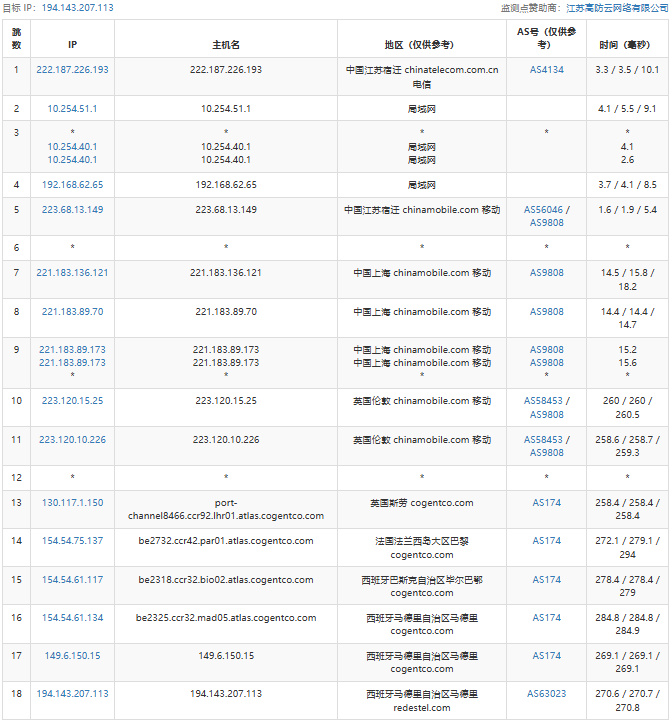Select the time cell 270.6 / 270.7 / 270.8
Screen dimensions: 672x724
tap(627, 700)
